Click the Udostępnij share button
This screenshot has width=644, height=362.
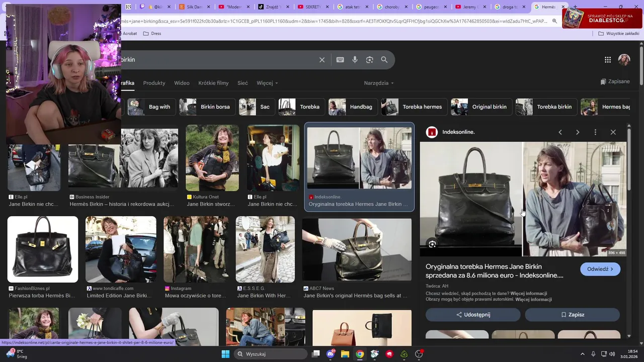(x=473, y=315)
